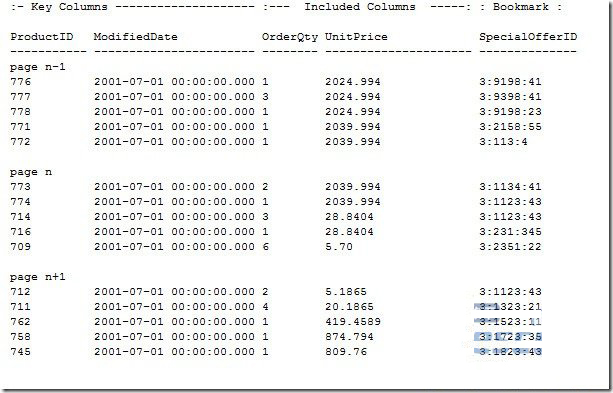Click the UnitPrice column header
This screenshot has height=393, width=613.
[356, 37]
